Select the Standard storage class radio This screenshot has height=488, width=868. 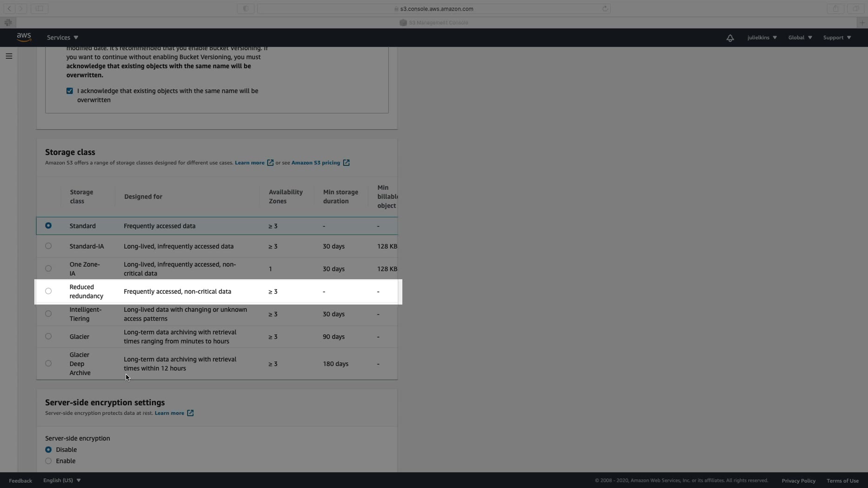point(48,226)
